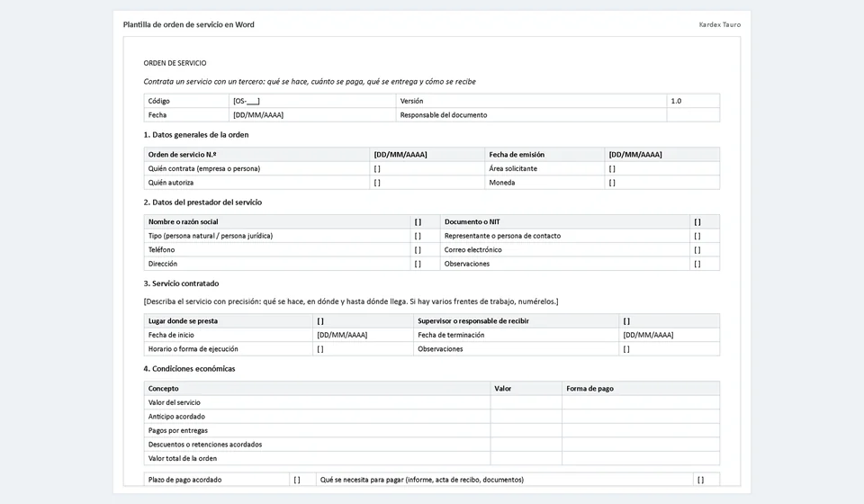Click bracket field for Supervisor o responsable de recibir
This screenshot has height=504, width=864.
tap(669, 321)
